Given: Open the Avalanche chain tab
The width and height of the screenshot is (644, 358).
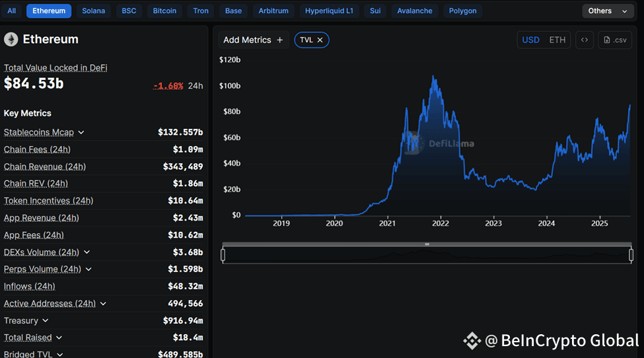Looking at the screenshot, I should pos(415,11).
